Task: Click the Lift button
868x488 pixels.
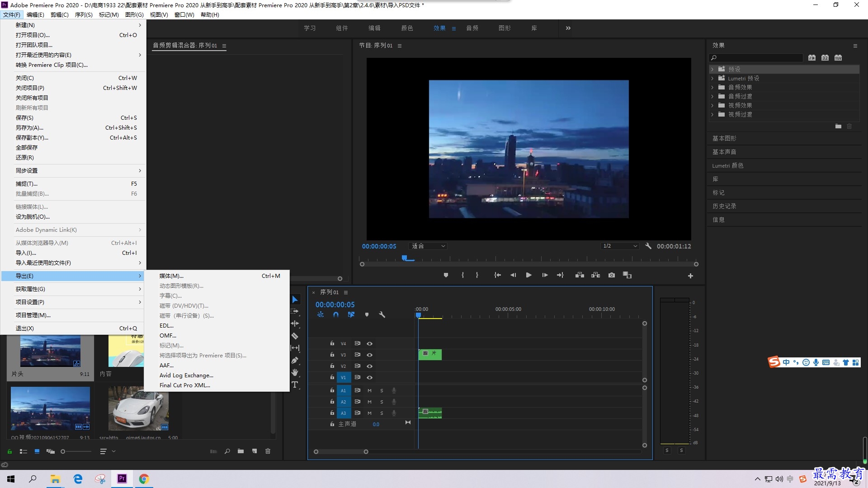Action: (580, 275)
